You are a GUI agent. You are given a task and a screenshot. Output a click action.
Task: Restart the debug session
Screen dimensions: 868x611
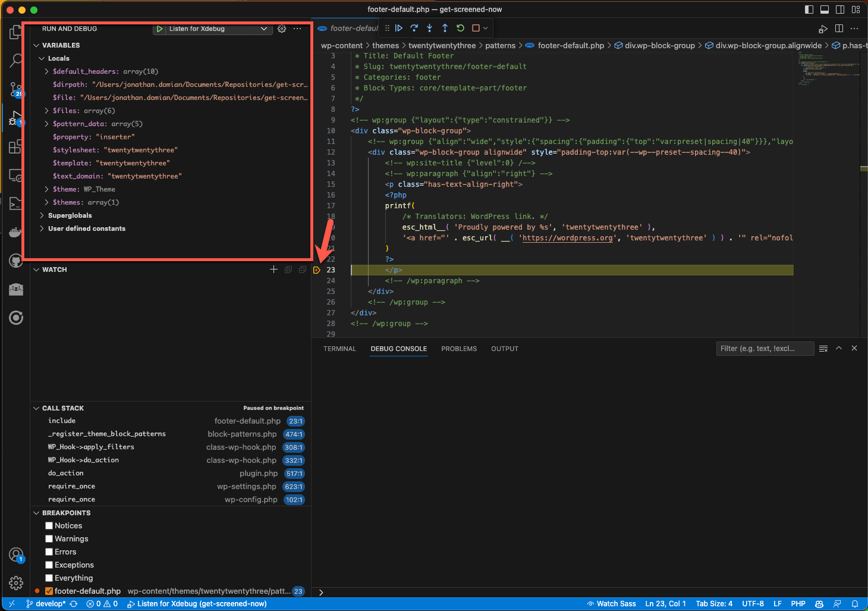pyautogui.click(x=460, y=28)
